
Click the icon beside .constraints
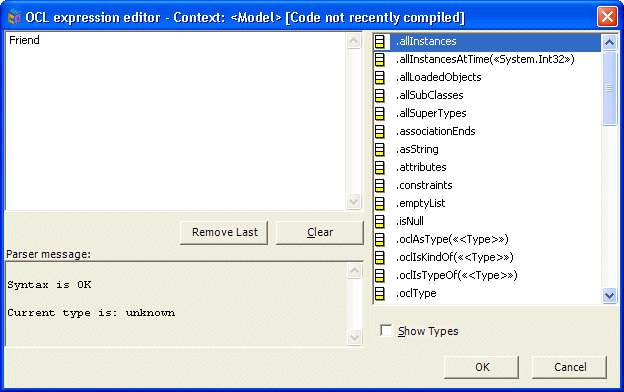380,186
